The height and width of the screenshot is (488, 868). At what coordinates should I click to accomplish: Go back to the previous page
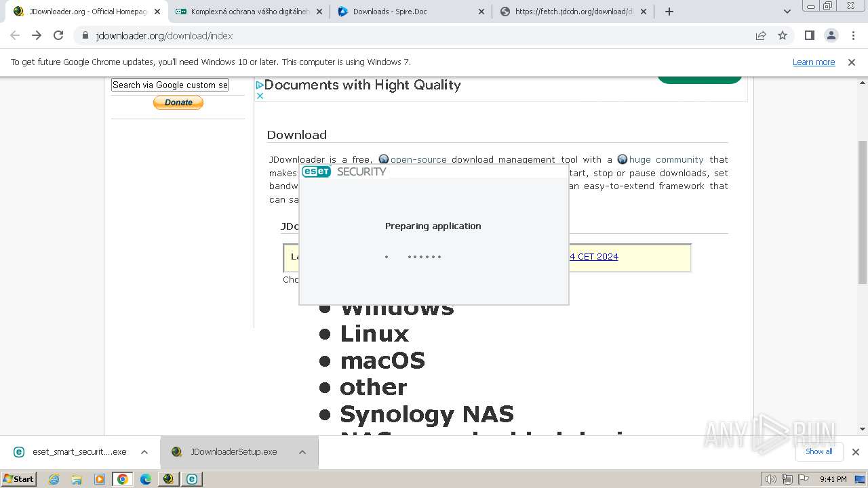click(x=15, y=35)
